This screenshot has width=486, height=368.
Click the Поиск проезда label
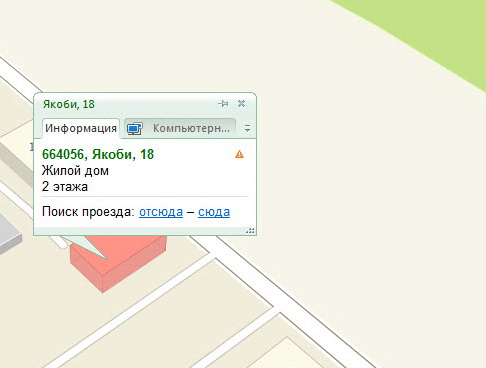coord(88,212)
